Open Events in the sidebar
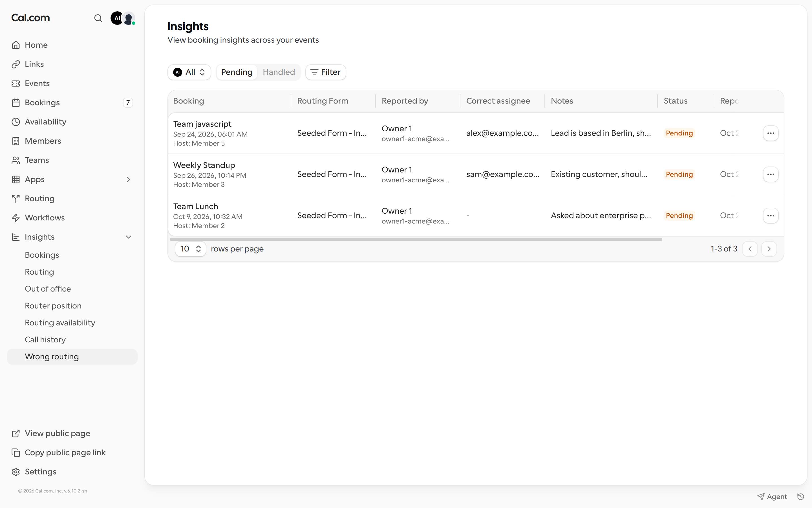Image resolution: width=812 pixels, height=508 pixels. coord(72,83)
